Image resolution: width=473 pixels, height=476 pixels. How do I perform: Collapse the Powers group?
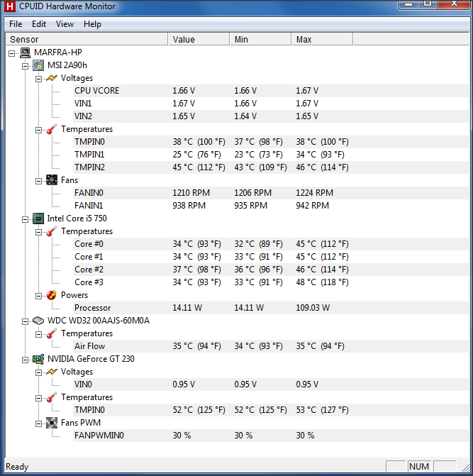pyautogui.click(x=38, y=296)
